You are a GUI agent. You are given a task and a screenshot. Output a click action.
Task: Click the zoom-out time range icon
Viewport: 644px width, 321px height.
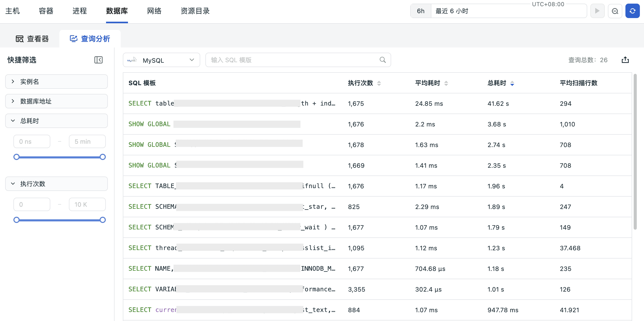coord(615,11)
